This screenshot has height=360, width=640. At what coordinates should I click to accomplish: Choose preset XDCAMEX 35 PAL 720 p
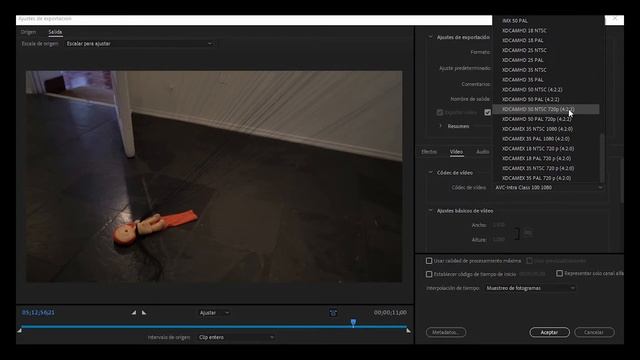546,178
